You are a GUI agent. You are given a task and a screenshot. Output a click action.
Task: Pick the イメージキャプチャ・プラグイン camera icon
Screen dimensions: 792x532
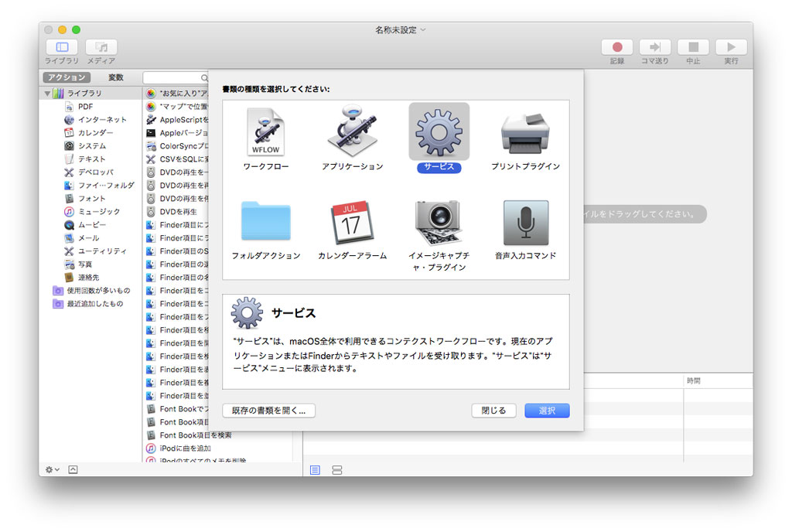tap(439, 222)
